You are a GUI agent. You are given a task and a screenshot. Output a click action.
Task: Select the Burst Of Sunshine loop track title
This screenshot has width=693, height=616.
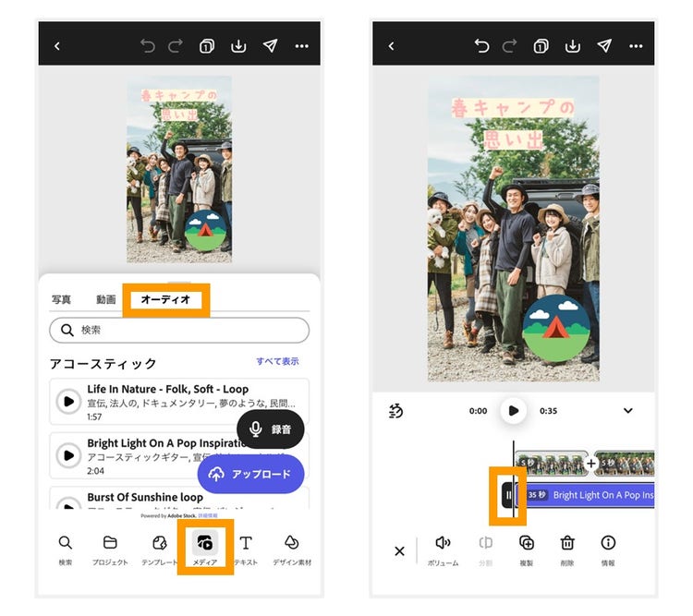[x=145, y=497]
